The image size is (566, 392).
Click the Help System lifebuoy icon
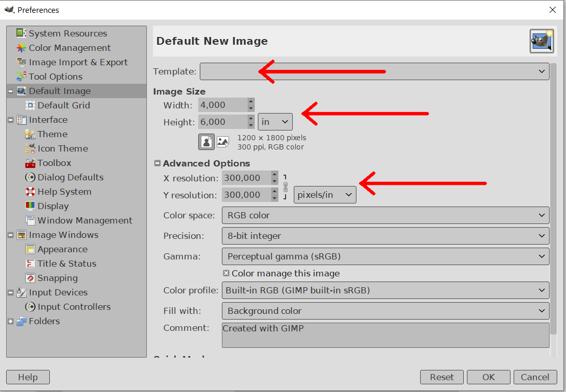tap(30, 192)
